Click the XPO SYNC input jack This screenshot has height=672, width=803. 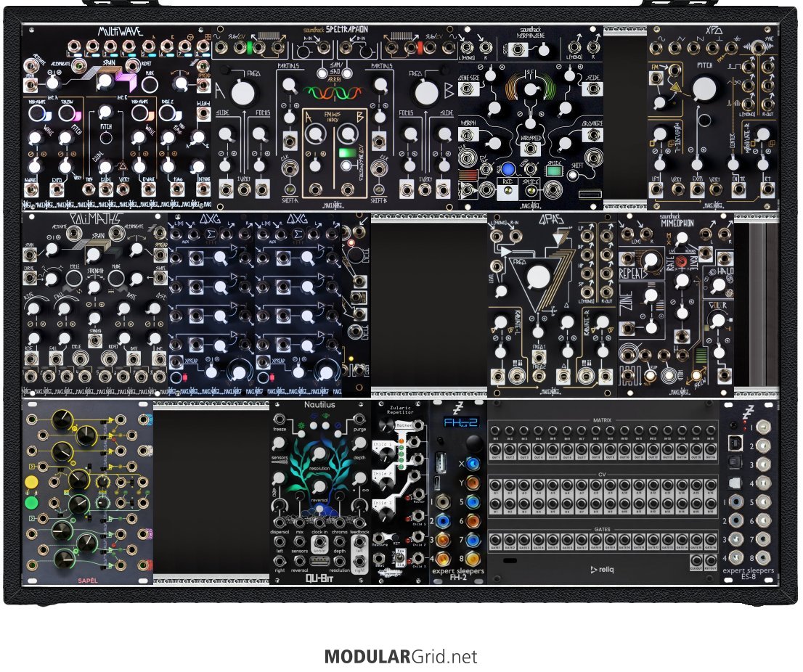pyautogui.click(x=757, y=49)
